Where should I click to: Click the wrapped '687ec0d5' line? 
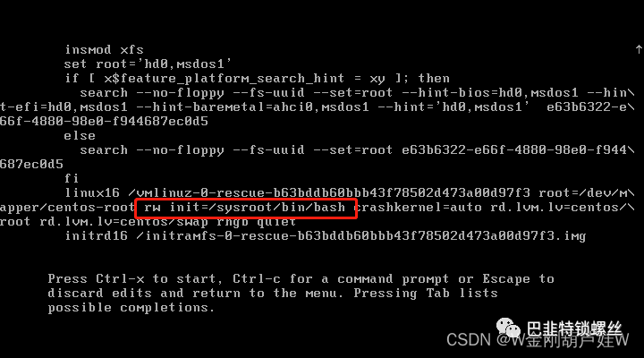(x=31, y=164)
